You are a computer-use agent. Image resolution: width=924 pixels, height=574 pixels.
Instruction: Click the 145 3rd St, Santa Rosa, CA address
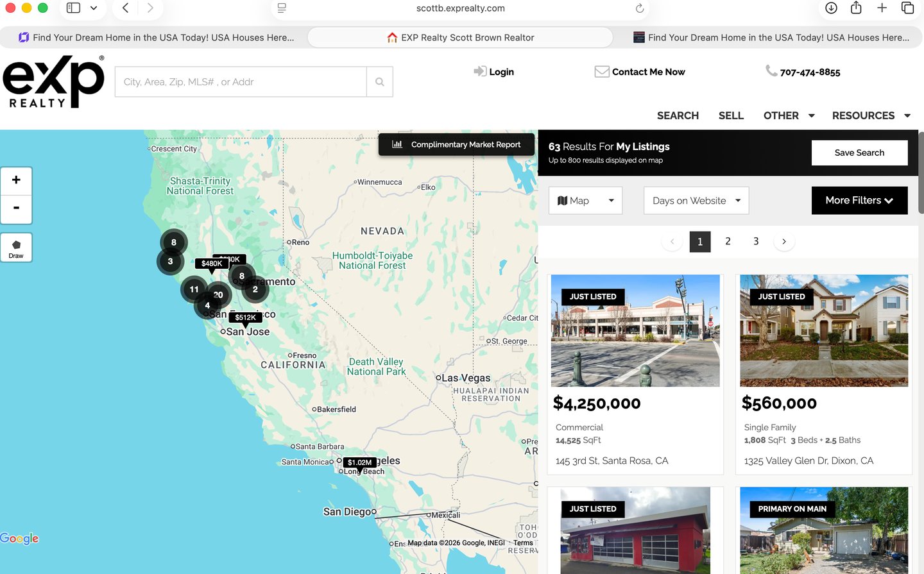click(612, 461)
